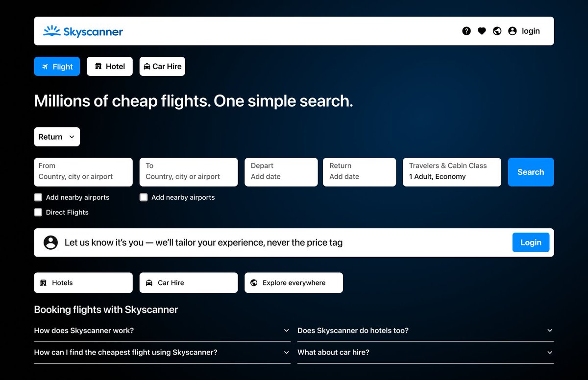Switch to the Car Hire tab
This screenshot has width=588, height=380.
(162, 66)
